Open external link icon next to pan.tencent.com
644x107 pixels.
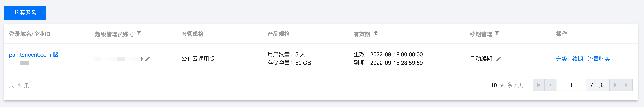tap(56, 55)
